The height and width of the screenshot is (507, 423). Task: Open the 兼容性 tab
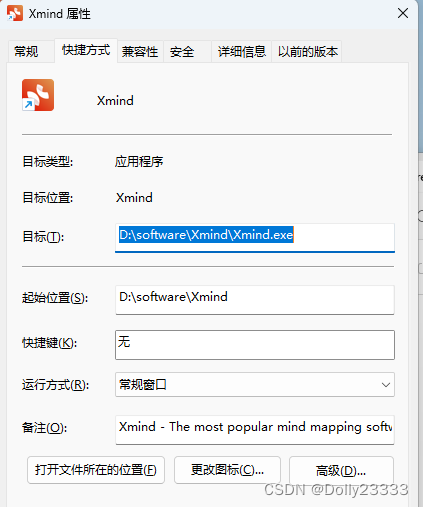click(140, 52)
